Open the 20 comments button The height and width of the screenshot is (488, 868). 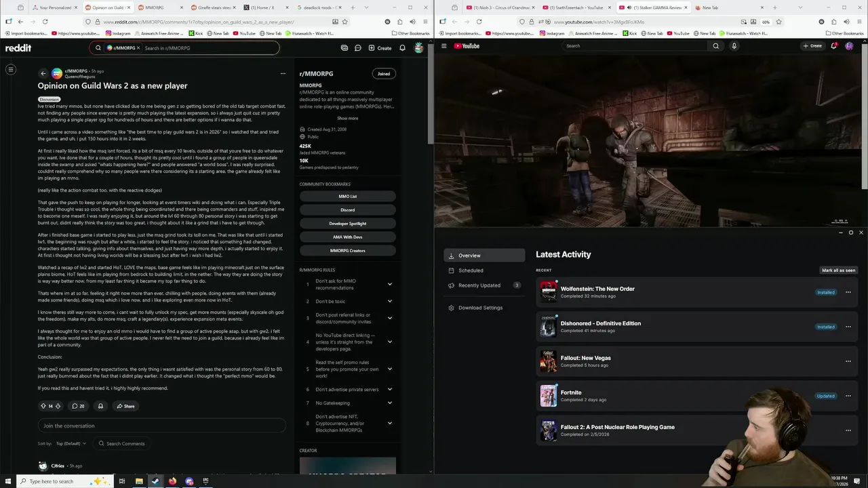point(78,406)
